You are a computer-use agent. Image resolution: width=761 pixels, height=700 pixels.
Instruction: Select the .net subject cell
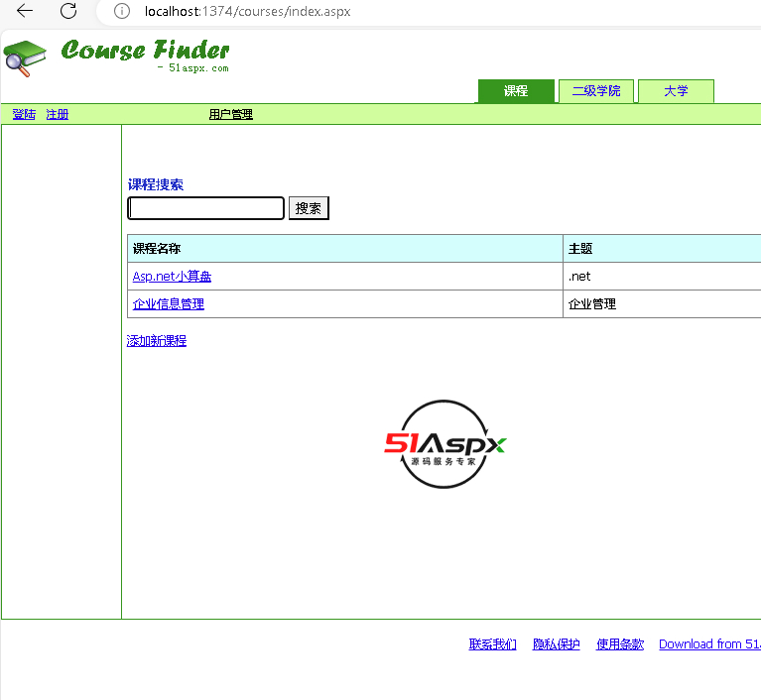[x=663, y=277]
